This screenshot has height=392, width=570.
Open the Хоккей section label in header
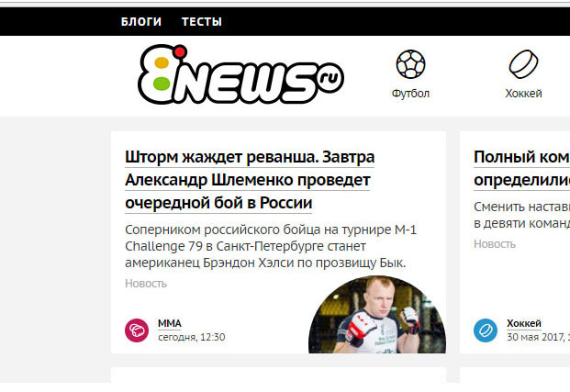click(523, 94)
